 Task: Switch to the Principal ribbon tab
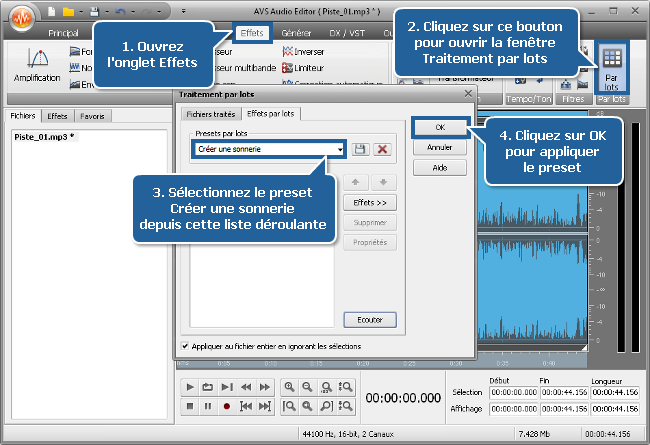coord(63,33)
